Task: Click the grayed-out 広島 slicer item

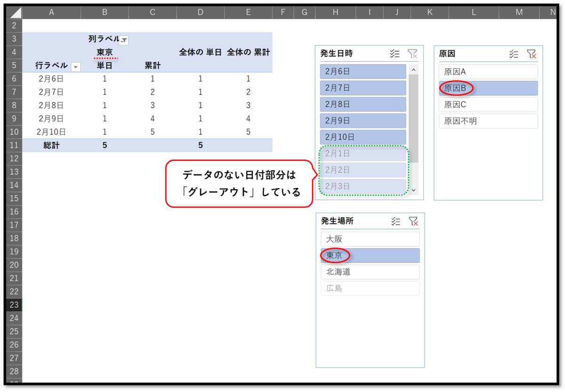Action: [370, 288]
